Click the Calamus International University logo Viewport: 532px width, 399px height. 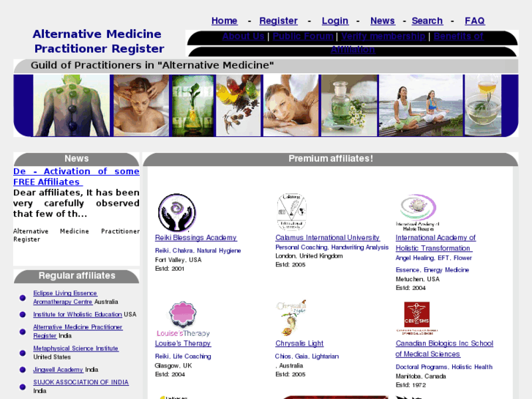click(292, 212)
